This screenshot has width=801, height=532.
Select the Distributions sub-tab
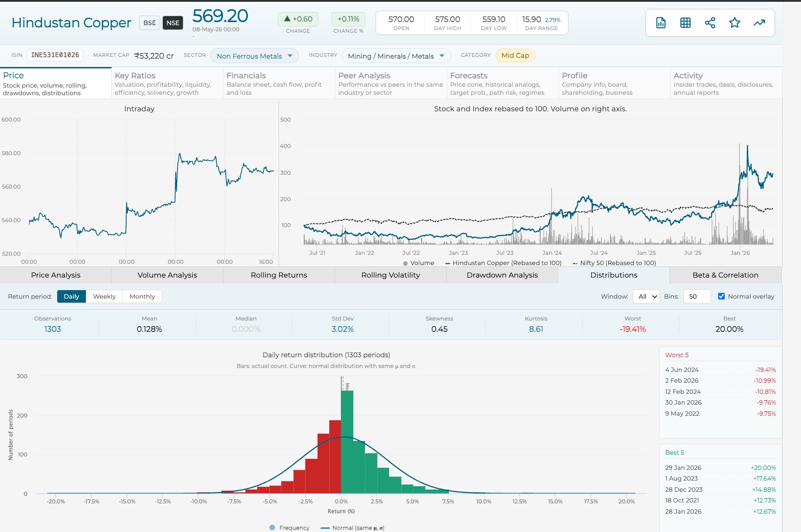(614, 275)
